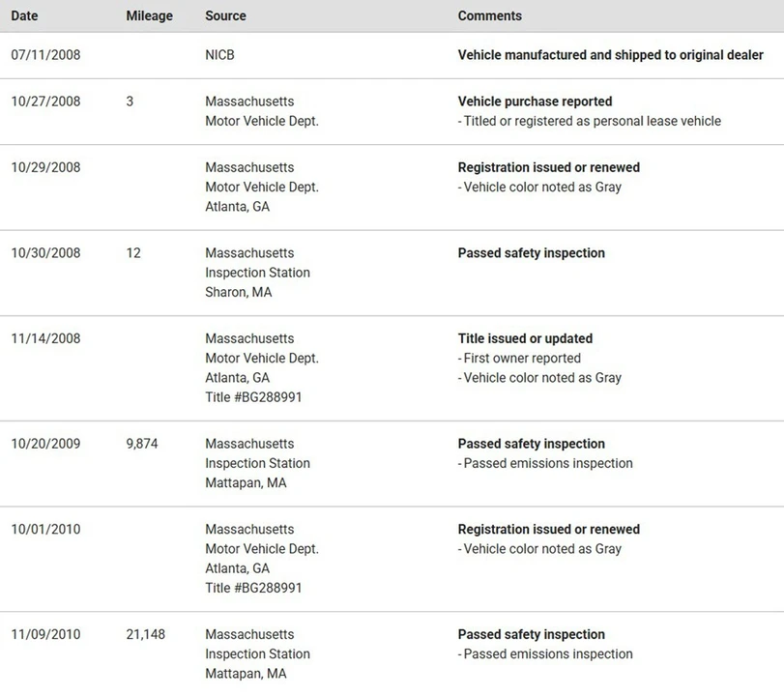Click 'Passed emissions inspection' in 11/09/2010 row
This screenshot has height=696, width=784.
point(548,654)
